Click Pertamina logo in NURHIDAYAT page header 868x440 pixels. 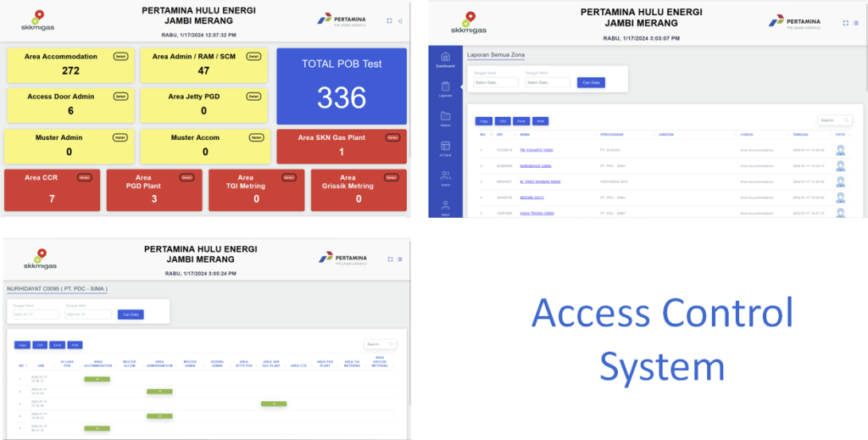click(x=342, y=259)
